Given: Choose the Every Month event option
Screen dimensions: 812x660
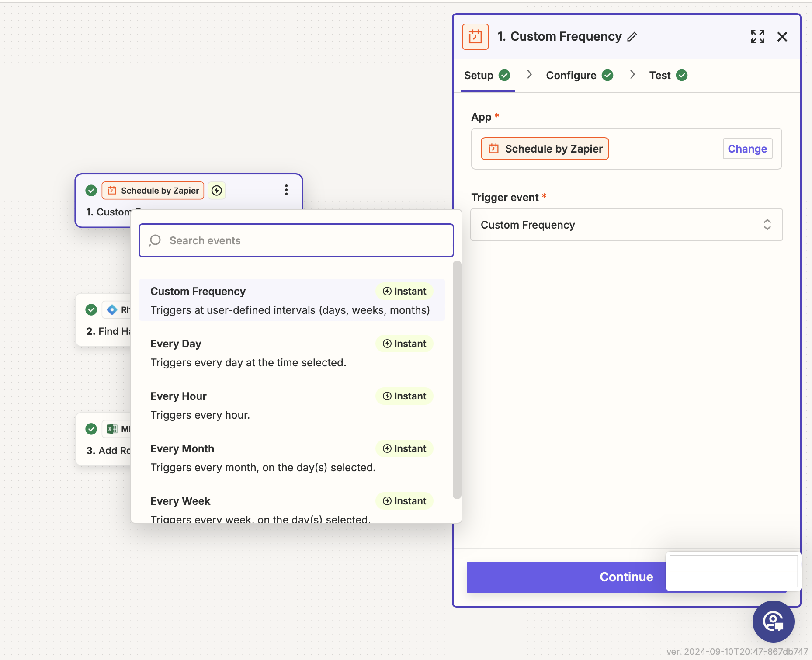Looking at the screenshot, I should (x=292, y=457).
